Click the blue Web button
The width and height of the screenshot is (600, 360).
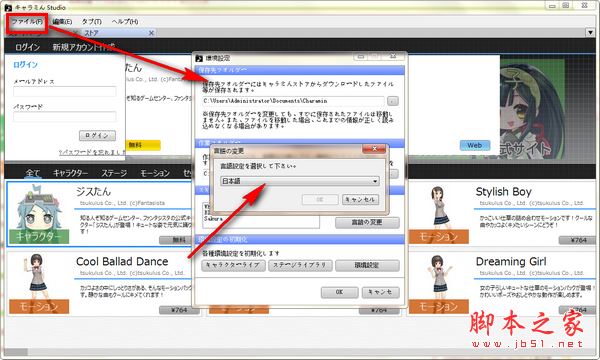coord(474,145)
